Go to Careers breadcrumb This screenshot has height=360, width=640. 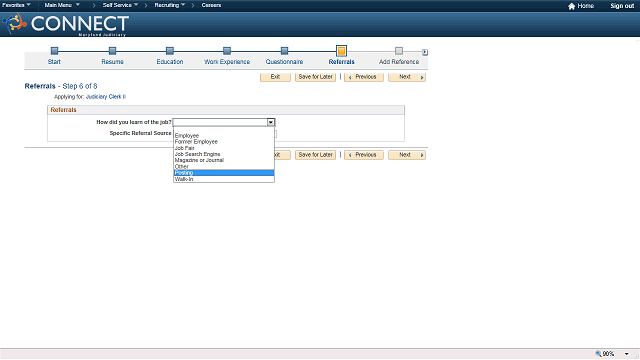click(x=211, y=5)
